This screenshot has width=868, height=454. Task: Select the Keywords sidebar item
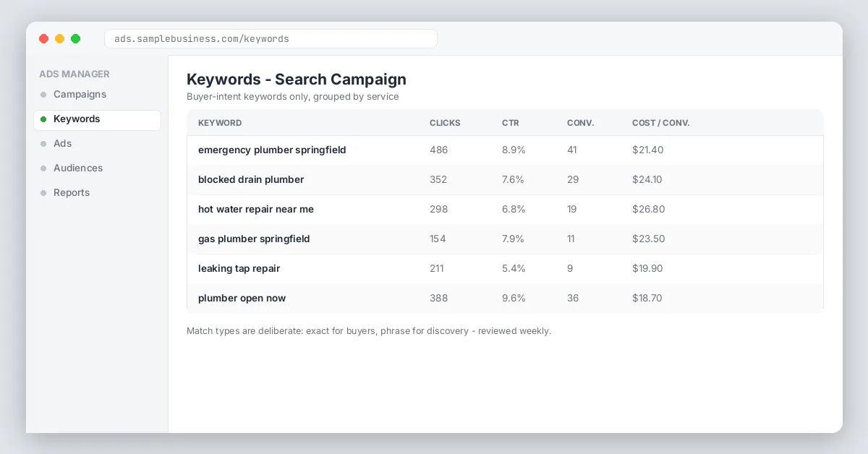pos(97,119)
